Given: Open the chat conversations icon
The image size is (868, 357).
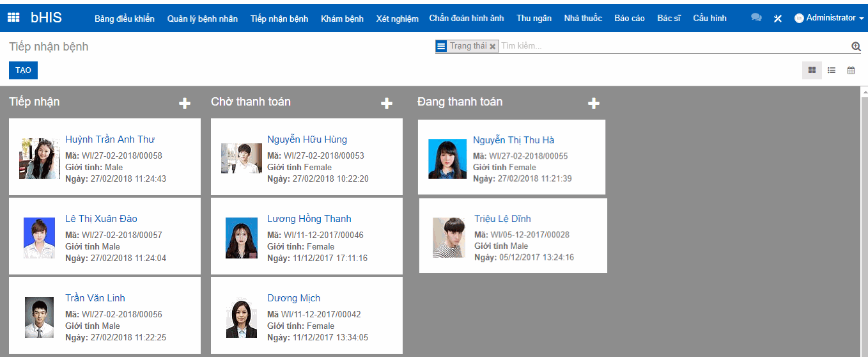Looking at the screenshot, I should pyautogui.click(x=756, y=18).
